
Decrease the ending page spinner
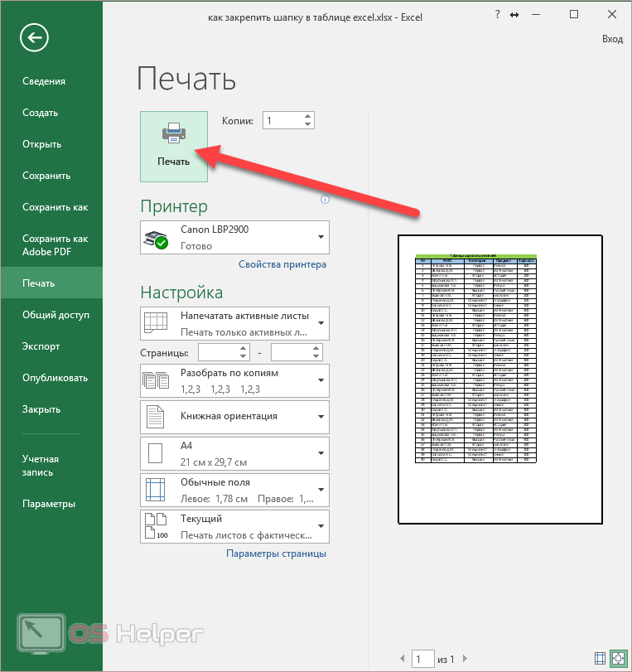point(316,356)
